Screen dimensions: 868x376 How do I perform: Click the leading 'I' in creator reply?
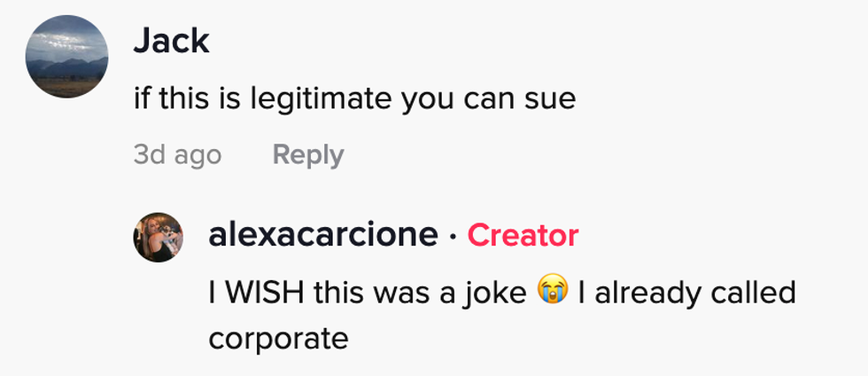(x=213, y=292)
